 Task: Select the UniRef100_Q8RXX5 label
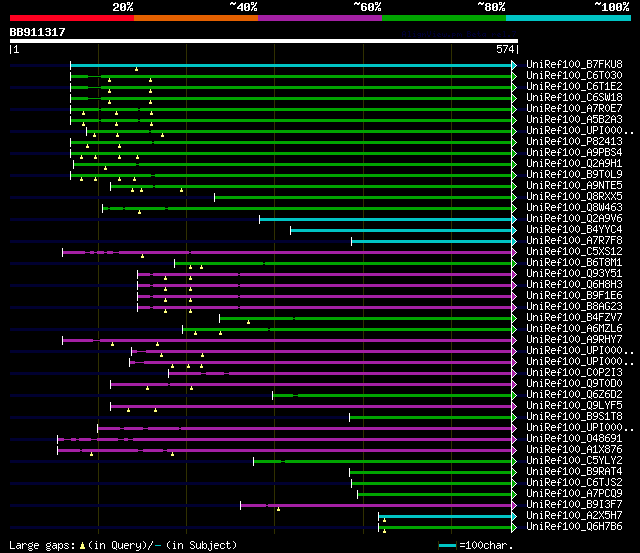coord(574,197)
